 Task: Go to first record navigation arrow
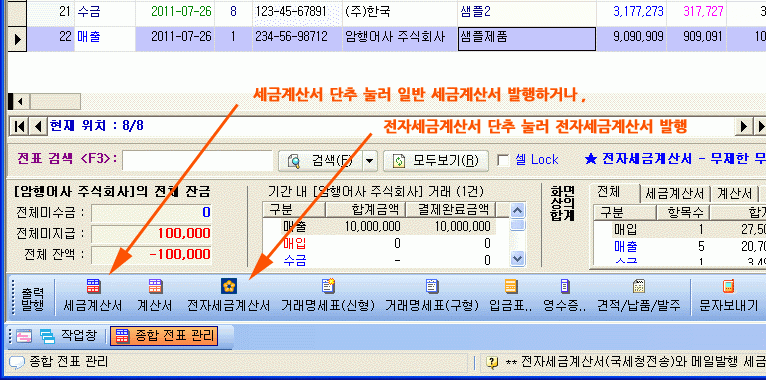click(20, 127)
